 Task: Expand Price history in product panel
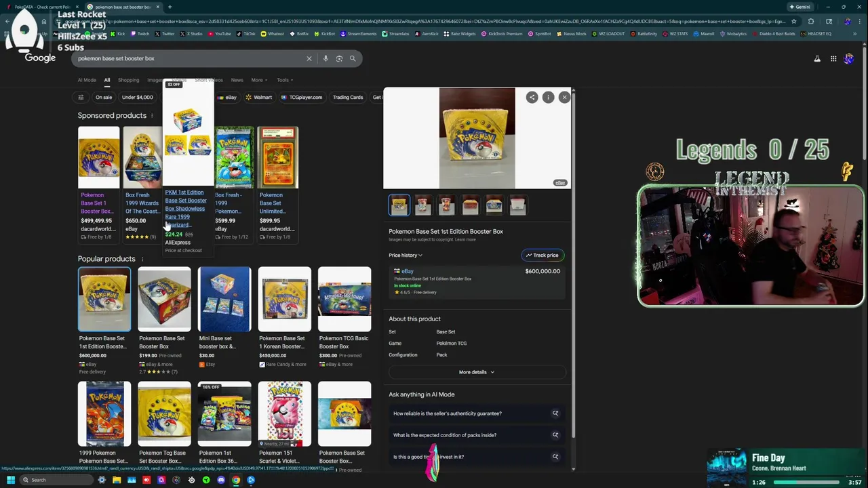tap(406, 256)
